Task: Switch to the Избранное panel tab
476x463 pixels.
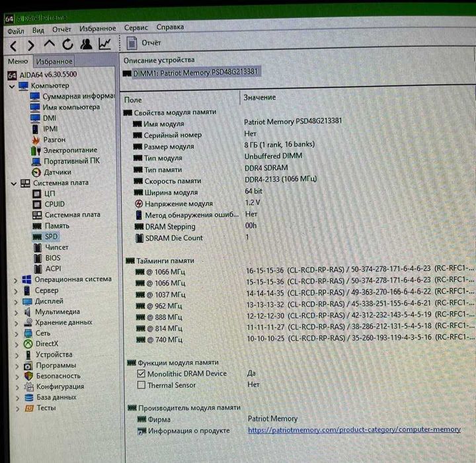Action: (54, 62)
